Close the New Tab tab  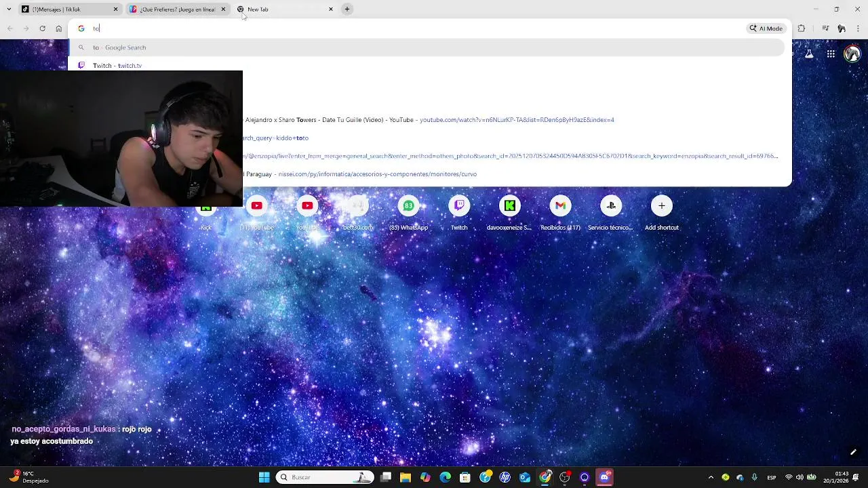click(x=331, y=9)
